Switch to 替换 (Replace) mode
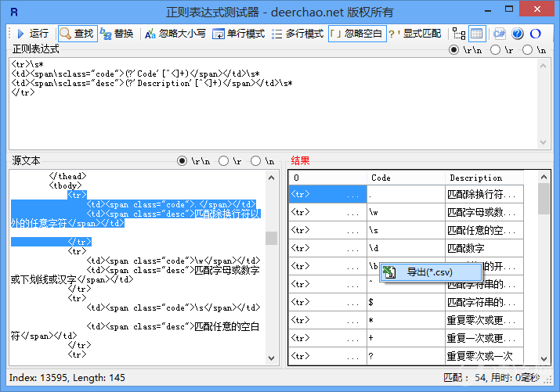The width and height of the screenshot is (560, 392). pyautogui.click(x=117, y=34)
